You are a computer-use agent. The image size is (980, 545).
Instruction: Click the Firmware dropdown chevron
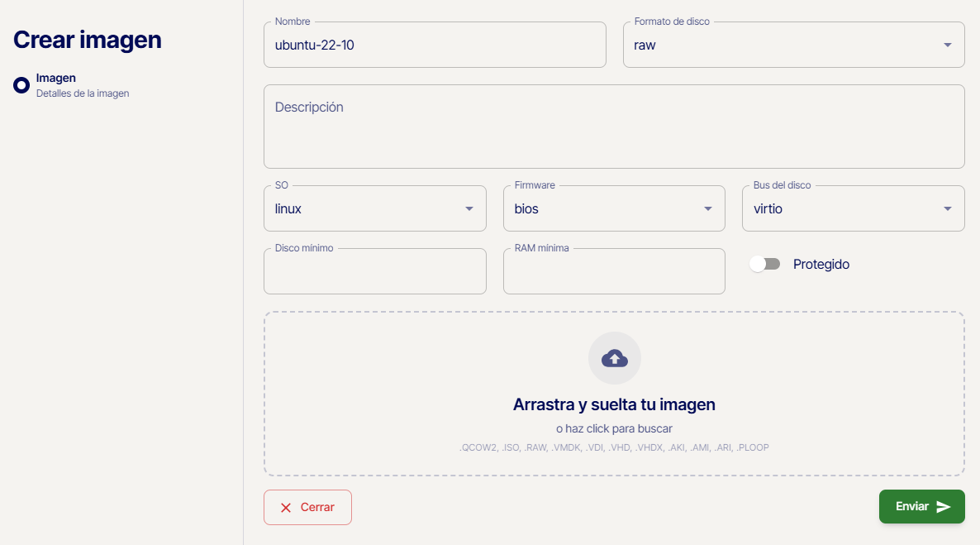707,208
